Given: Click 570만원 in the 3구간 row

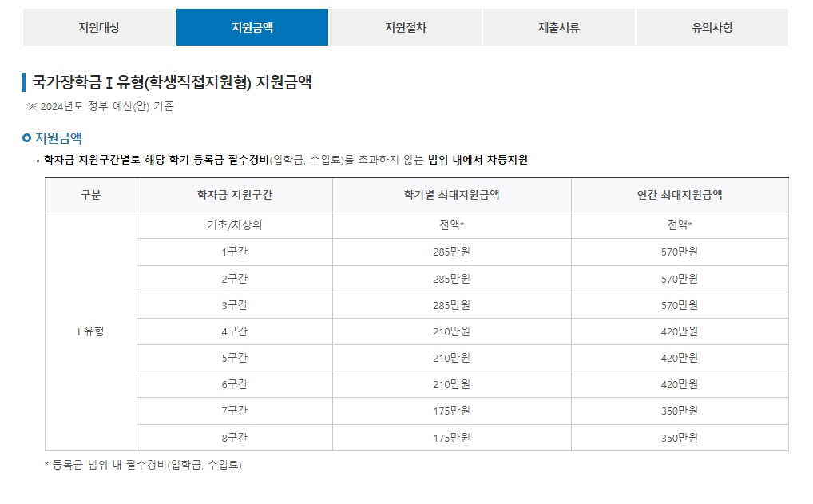Looking at the screenshot, I should (680, 305).
